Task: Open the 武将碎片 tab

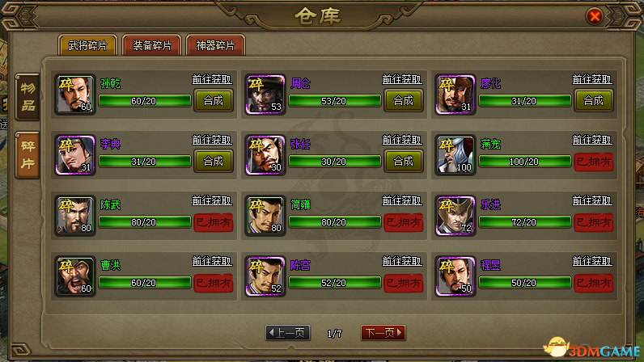Action: 88,45
